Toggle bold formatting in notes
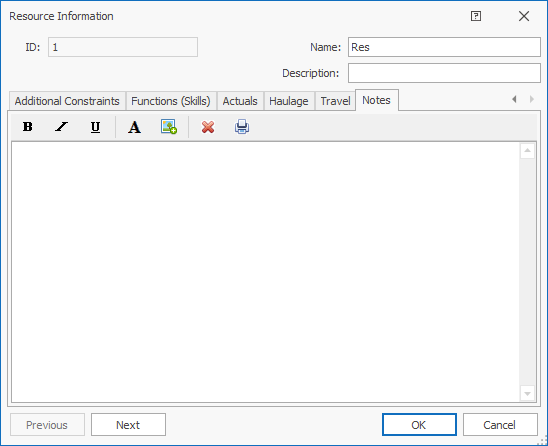Screen dimensions: 548x446 pyautogui.click(x=28, y=127)
